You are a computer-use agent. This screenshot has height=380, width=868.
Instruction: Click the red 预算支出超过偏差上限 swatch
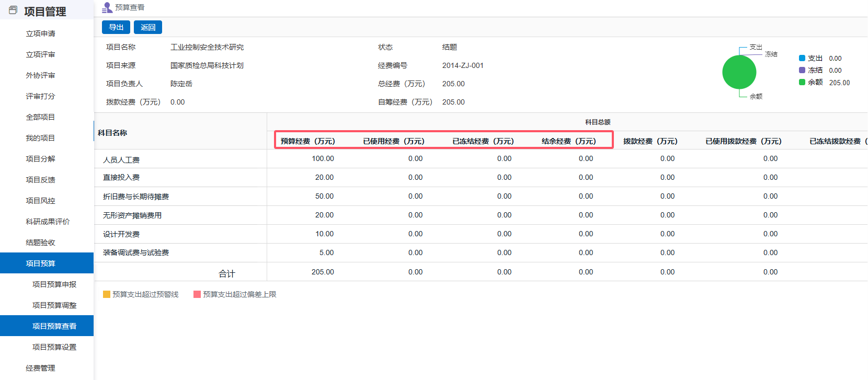pyautogui.click(x=197, y=294)
